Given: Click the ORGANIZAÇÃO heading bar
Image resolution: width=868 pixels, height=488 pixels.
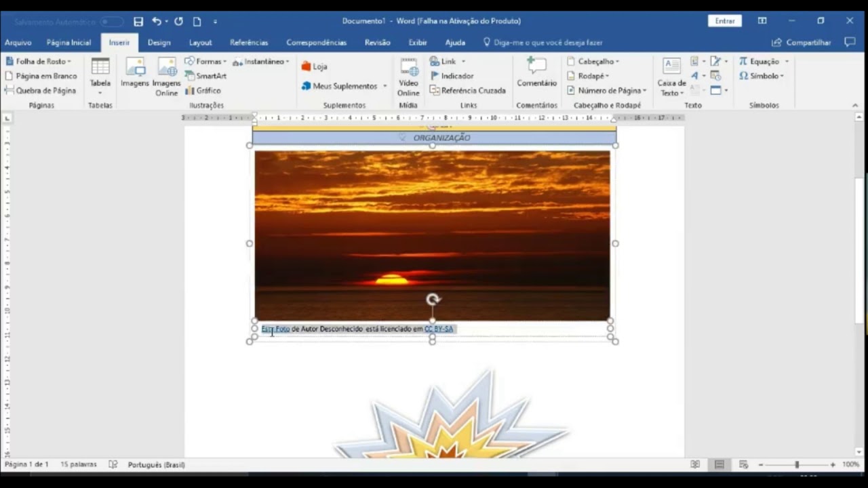Looking at the screenshot, I should tap(434, 138).
